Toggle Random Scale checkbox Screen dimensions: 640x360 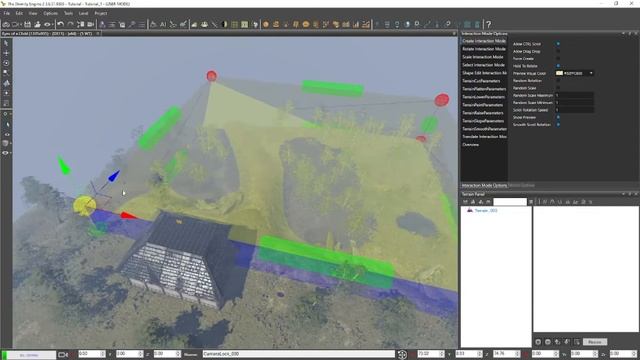click(x=558, y=88)
